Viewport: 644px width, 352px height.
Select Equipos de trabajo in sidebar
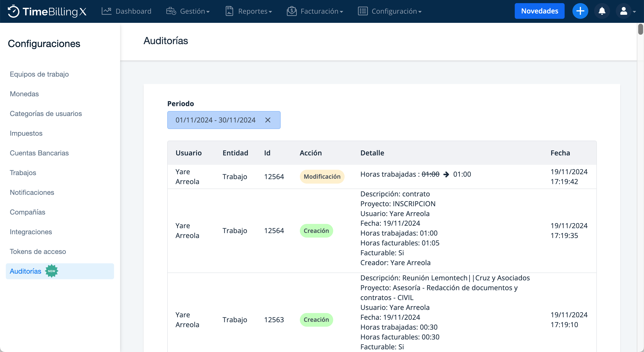point(39,74)
